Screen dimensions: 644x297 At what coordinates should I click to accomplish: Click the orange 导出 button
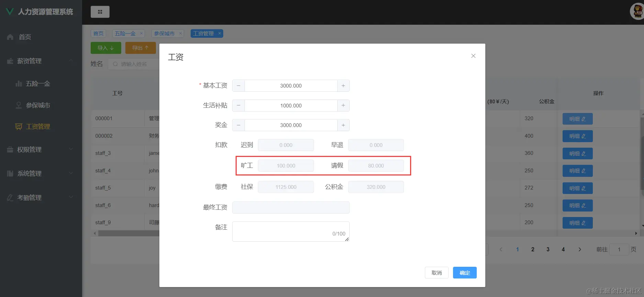(x=140, y=48)
